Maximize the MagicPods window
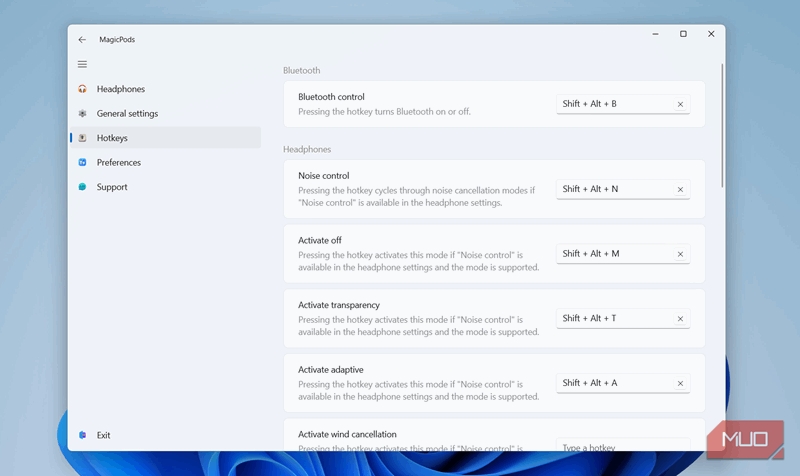This screenshot has height=476, width=800. tap(683, 34)
